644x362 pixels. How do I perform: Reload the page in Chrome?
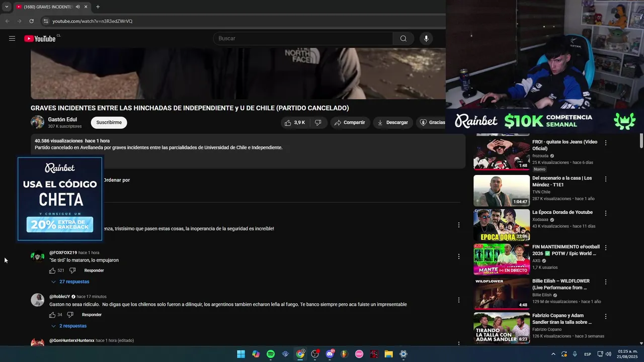coord(31,21)
